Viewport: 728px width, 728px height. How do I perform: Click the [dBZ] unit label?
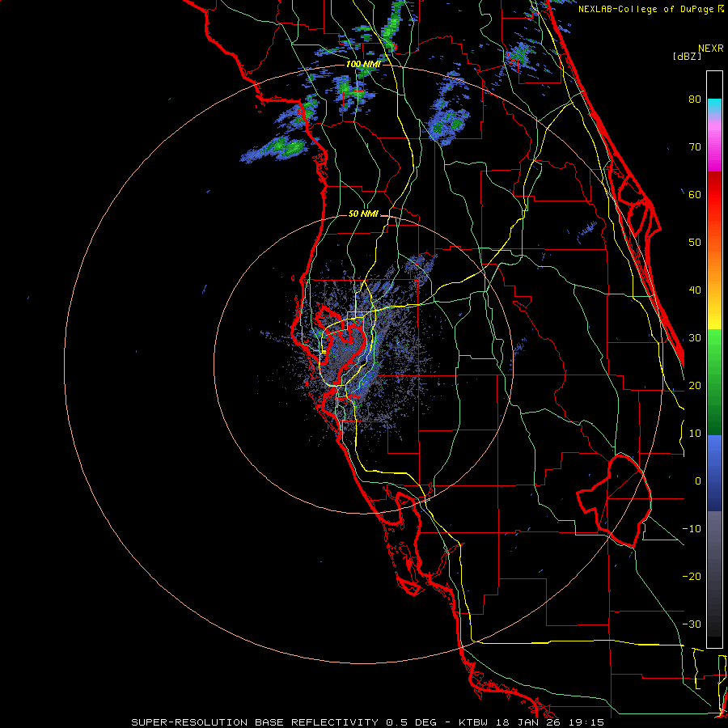687,56
